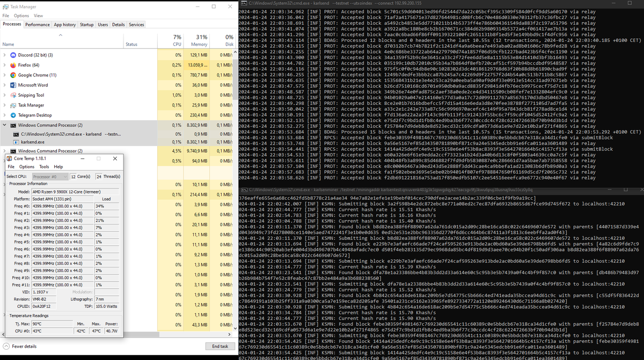Screen dimensions: 644x360
Task: Open Task Manager Options menu
Action: pyautogui.click(x=22, y=16)
